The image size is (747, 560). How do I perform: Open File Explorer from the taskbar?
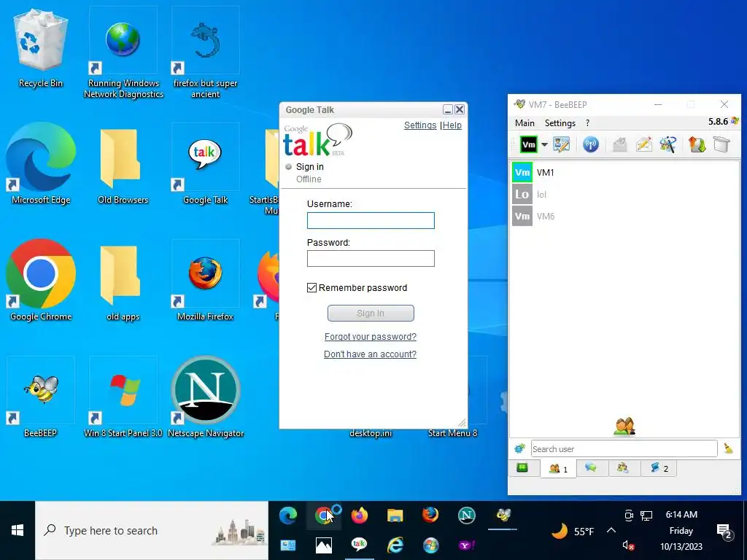[395, 516]
